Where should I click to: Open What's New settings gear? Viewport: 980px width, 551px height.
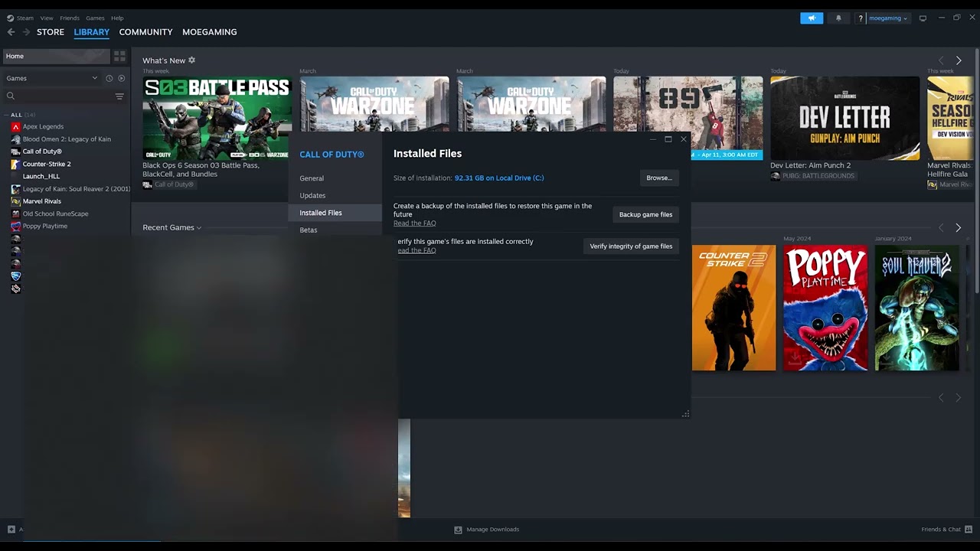[x=191, y=60]
